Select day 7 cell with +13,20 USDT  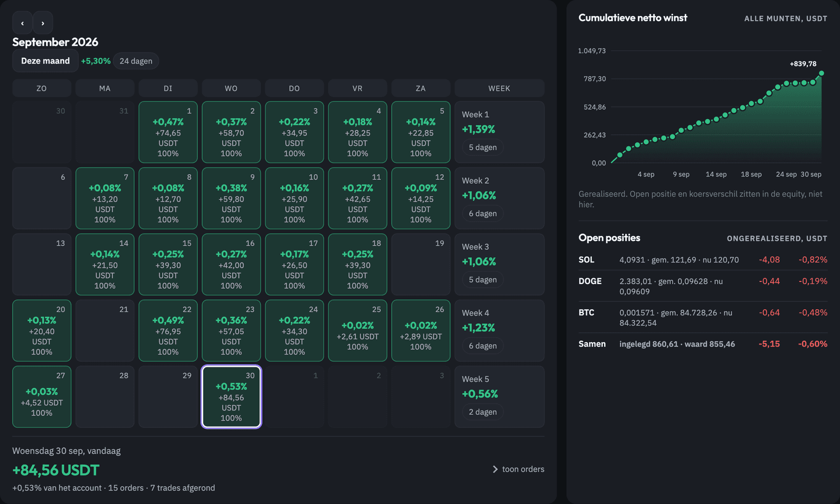point(104,198)
